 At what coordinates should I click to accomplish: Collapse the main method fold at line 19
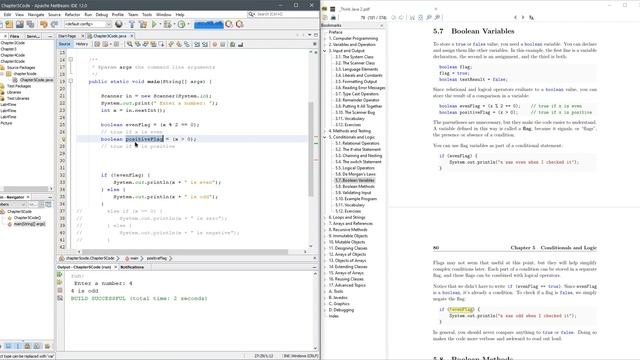[71, 81]
